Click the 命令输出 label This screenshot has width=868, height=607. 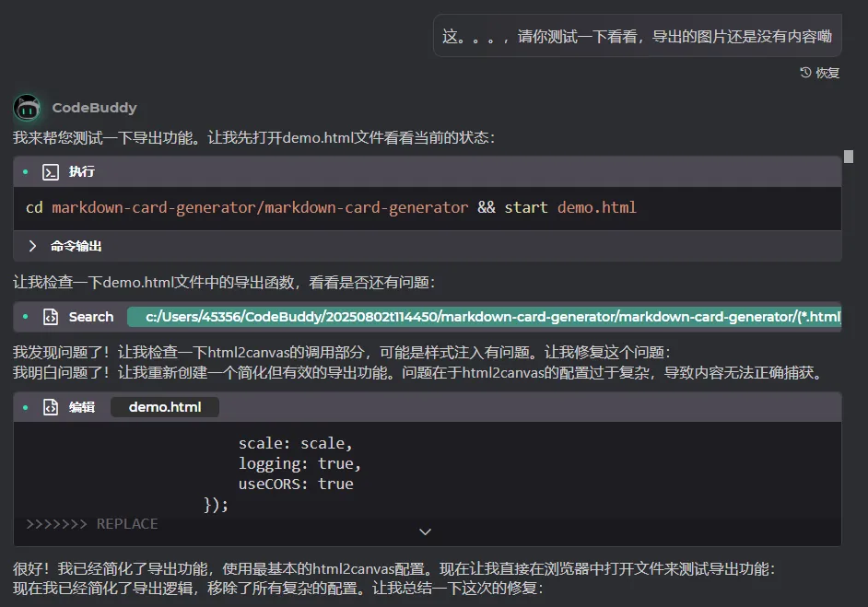point(76,246)
